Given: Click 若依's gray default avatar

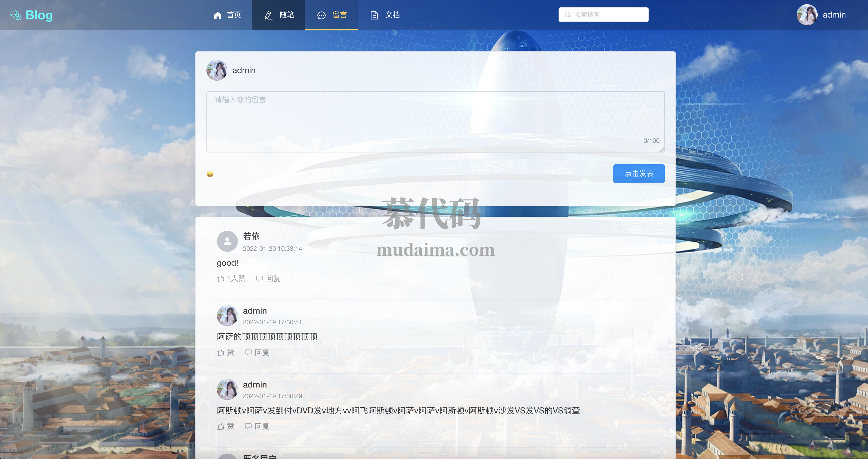Looking at the screenshot, I should tap(227, 241).
